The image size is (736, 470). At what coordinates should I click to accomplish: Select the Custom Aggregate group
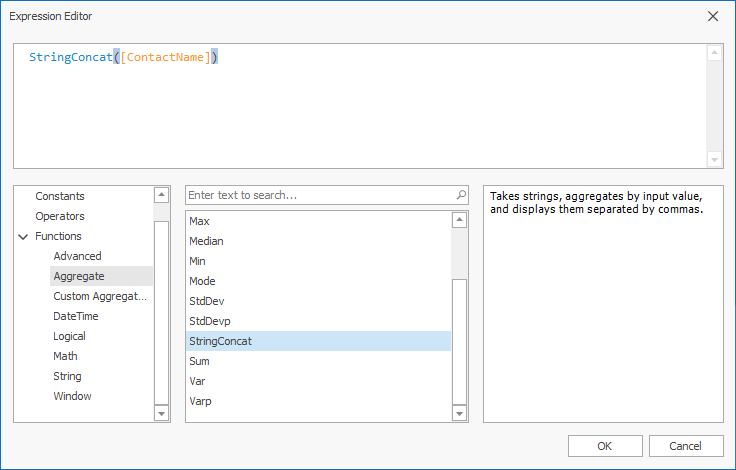click(x=100, y=296)
